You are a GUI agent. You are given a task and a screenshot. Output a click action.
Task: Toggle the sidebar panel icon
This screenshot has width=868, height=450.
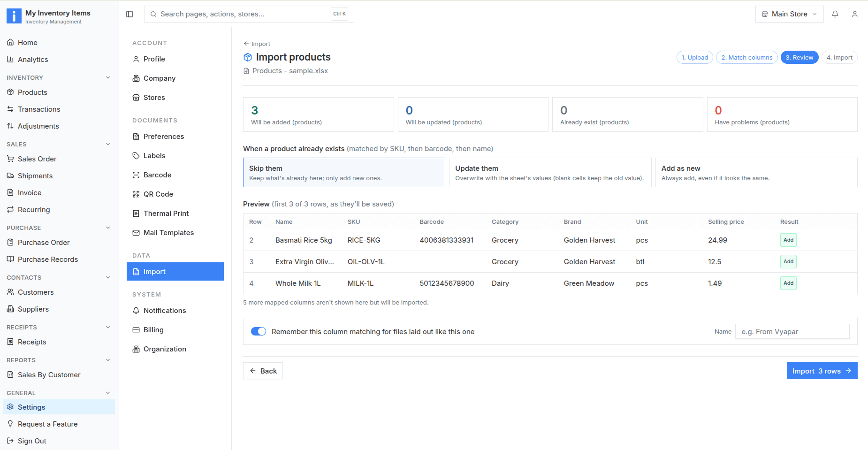[129, 14]
